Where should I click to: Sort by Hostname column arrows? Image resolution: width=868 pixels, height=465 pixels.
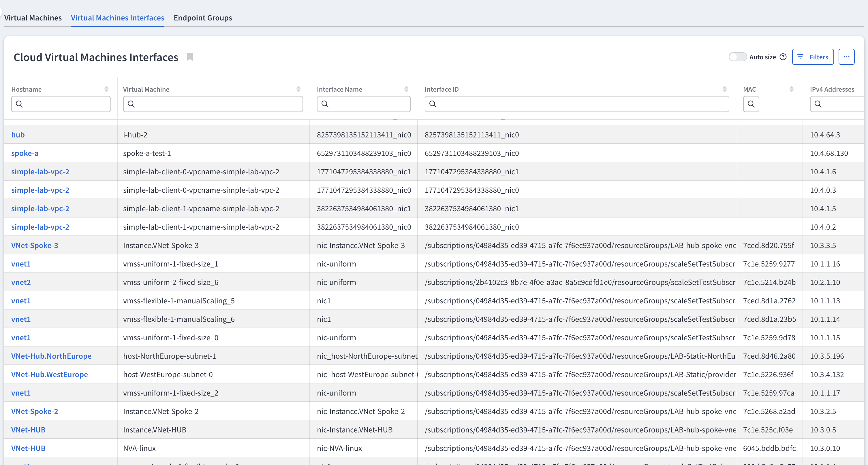106,89
